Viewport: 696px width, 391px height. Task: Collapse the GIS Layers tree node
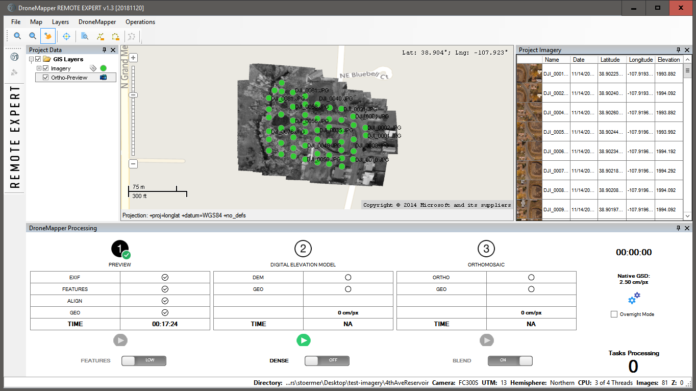(31, 59)
